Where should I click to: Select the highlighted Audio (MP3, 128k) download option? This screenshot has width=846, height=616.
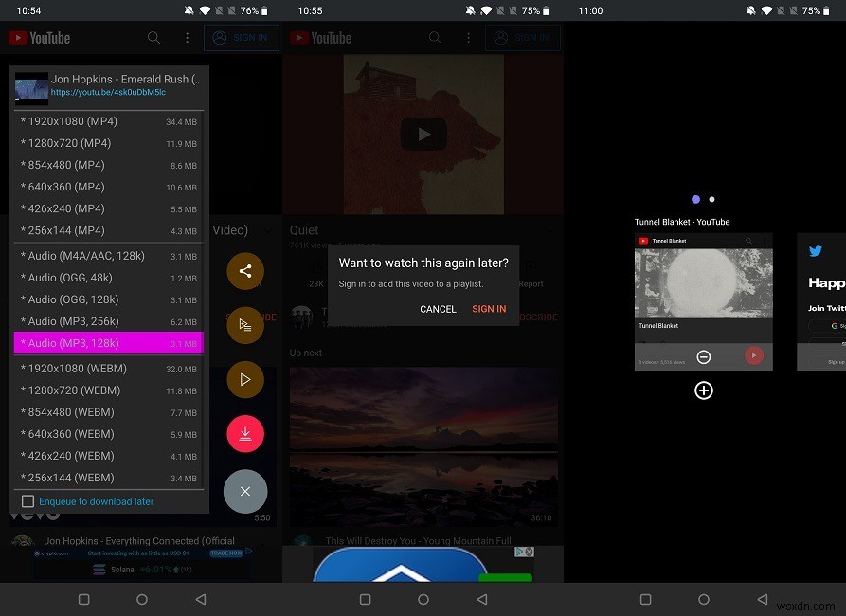[107, 343]
